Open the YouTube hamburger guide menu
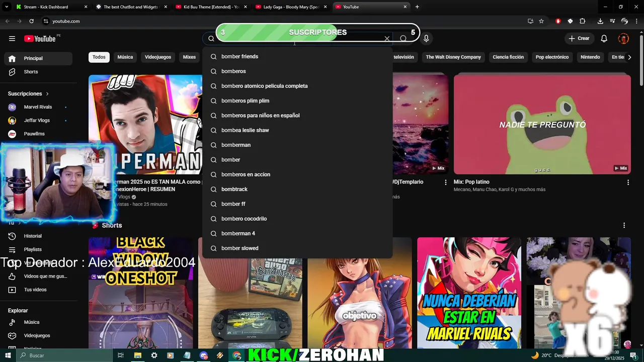Screen dimensions: 644x362 click(12, 39)
